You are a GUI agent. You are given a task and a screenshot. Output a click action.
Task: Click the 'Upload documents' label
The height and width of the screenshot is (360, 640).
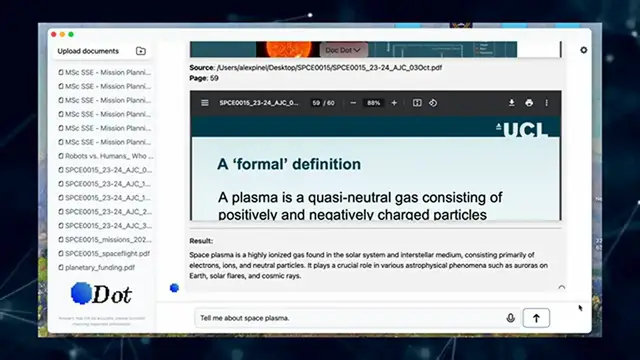pos(88,51)
